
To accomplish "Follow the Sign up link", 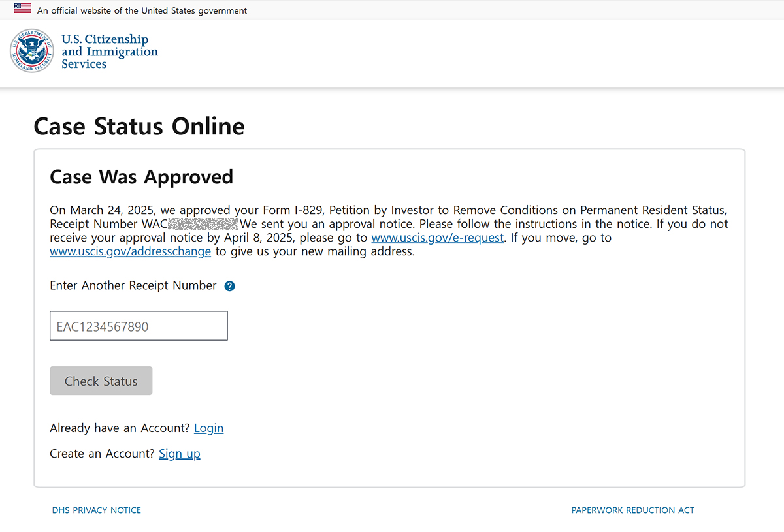I will (180, 454).
